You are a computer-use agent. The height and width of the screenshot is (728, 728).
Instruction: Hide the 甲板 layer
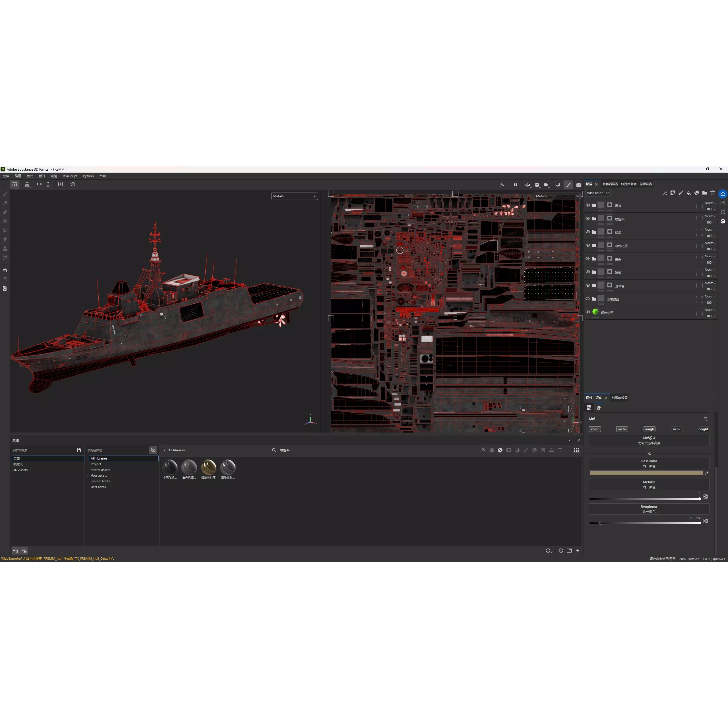pos(588,205)
